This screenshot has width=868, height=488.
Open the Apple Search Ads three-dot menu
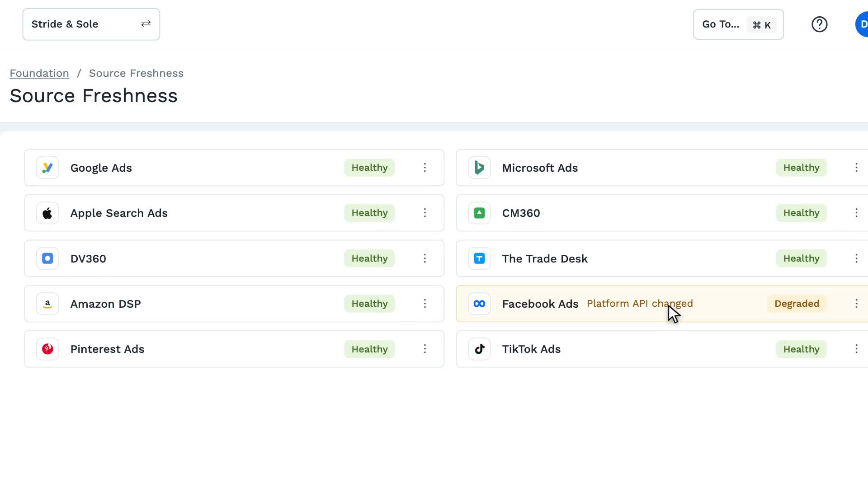point(425,213)
